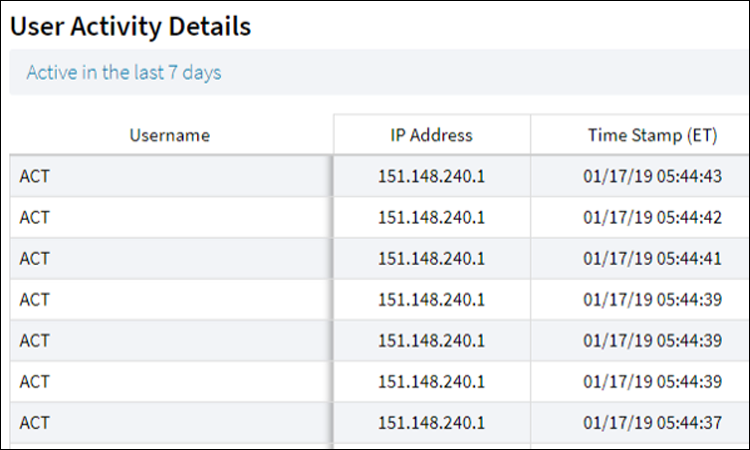Sort by the IP Address column header
The width and height of the screenshot is (750, 450).
click(x=431, y=135)
